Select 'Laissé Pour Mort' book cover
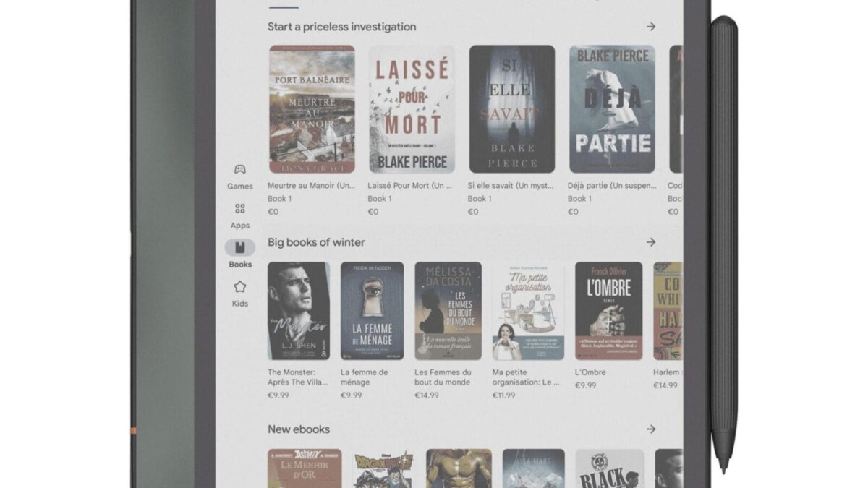Image resolution: width=868 pixels, height=488 pixels. pos(412,109)
